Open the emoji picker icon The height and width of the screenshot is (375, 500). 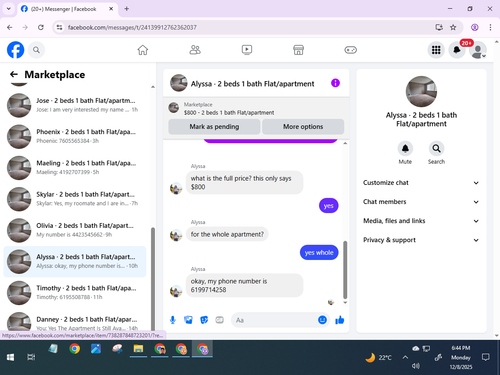(x=322, y=320)
